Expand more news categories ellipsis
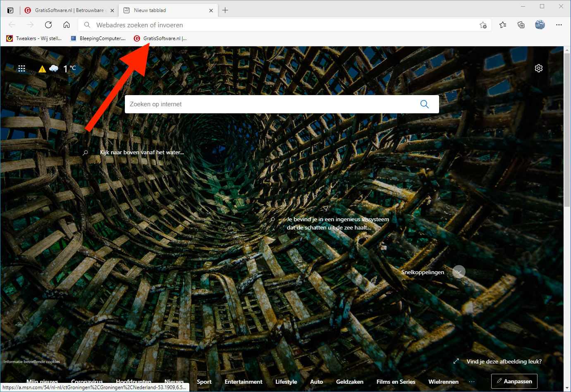Screen dimensions: 571x392 [472, 382]
